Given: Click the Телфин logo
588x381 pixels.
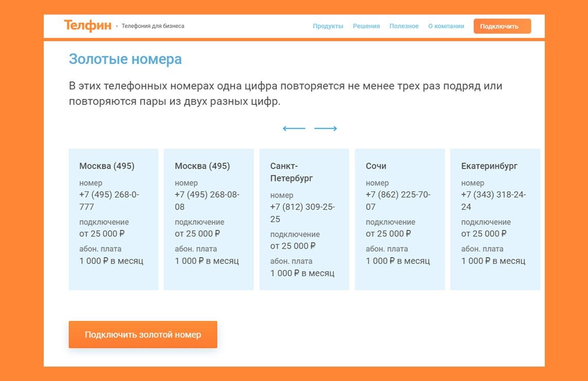Looking at the screenshot, I should [x=88, y=26].
